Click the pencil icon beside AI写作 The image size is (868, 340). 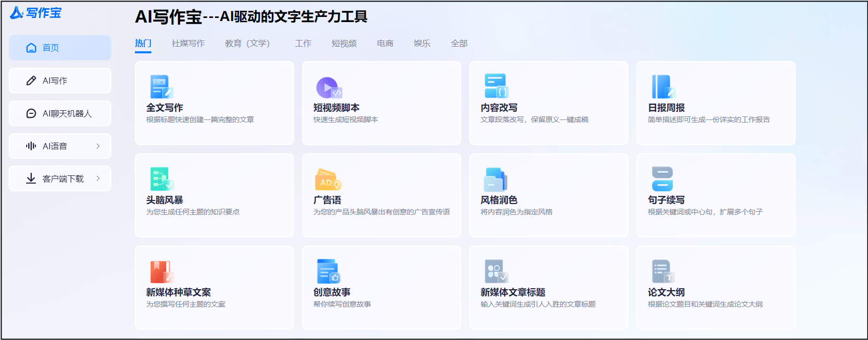[31, 81]
